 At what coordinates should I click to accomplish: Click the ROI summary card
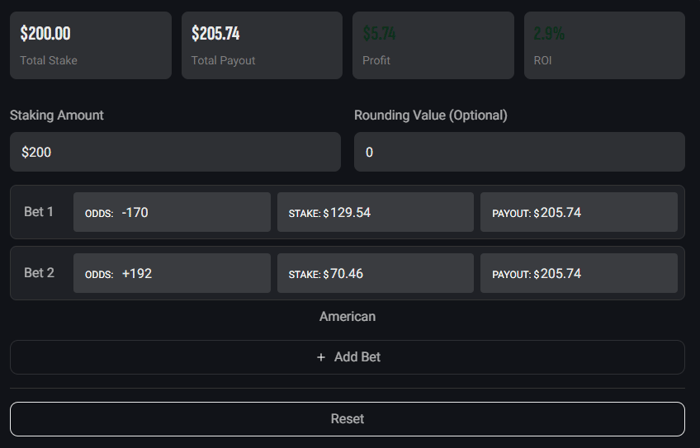[x=604, y=46]
